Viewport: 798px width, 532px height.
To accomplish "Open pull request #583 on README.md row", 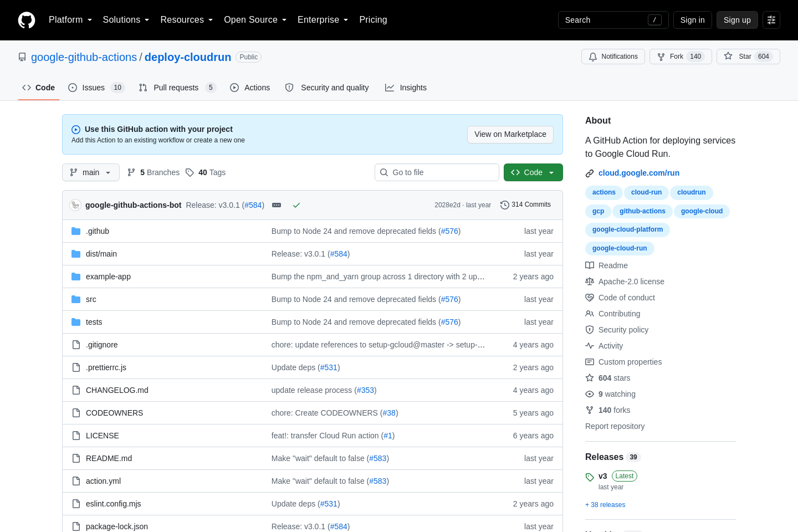I will [x=378, y=458].
